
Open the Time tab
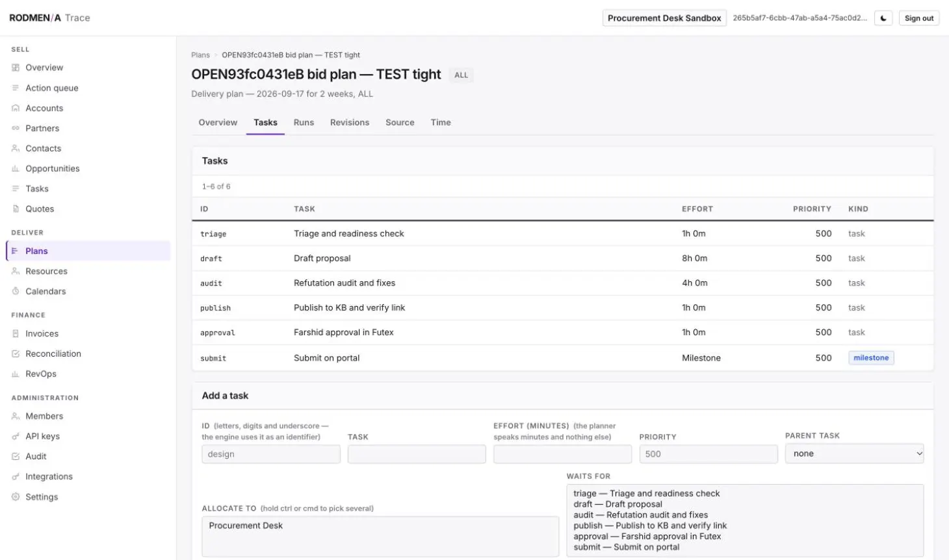(x=441, y=122)
